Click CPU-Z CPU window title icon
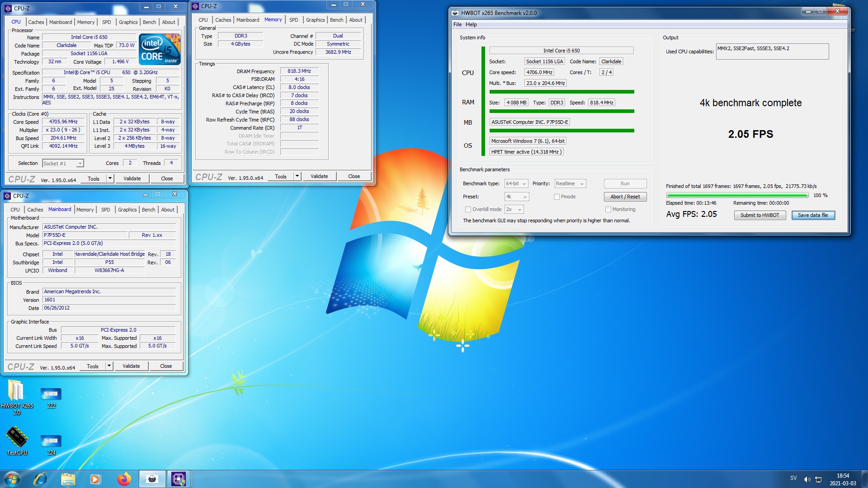 [8, 8]
